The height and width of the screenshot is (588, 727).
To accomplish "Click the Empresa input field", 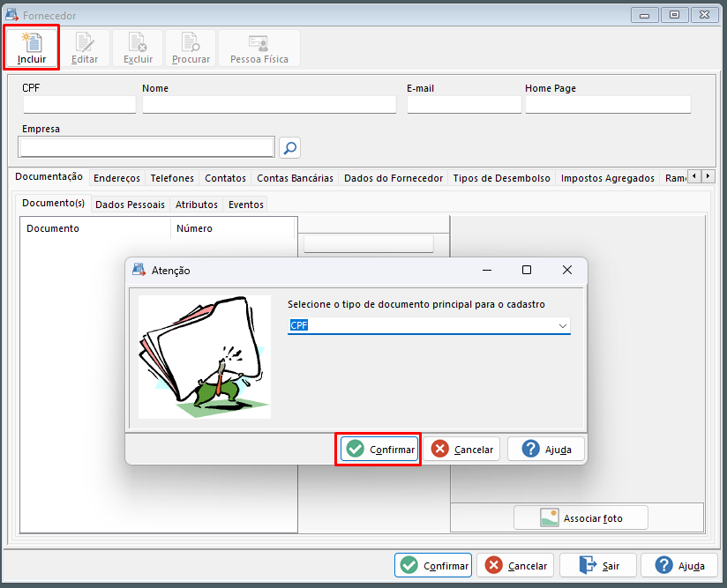I will tap(146, 147).
